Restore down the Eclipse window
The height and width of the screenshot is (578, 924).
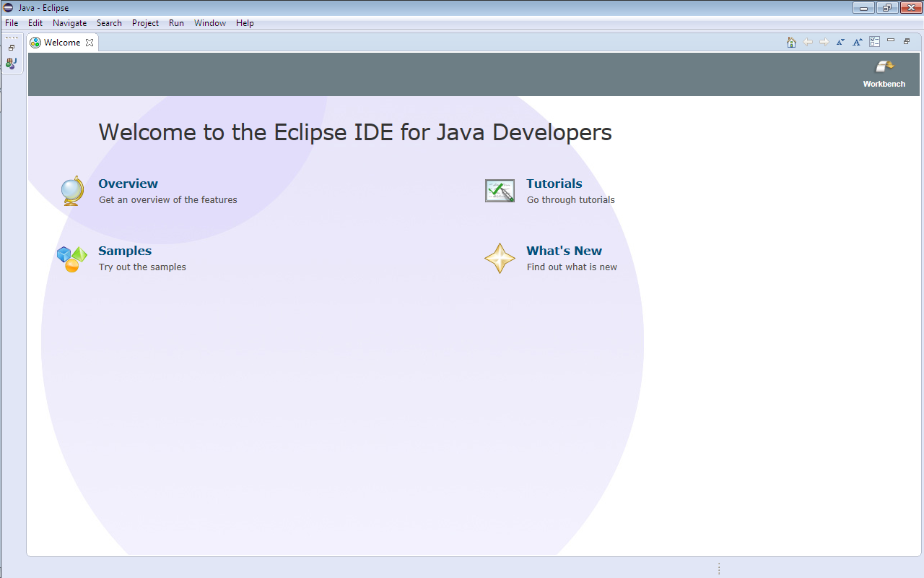pyautogui.click(x=886, y=8)
